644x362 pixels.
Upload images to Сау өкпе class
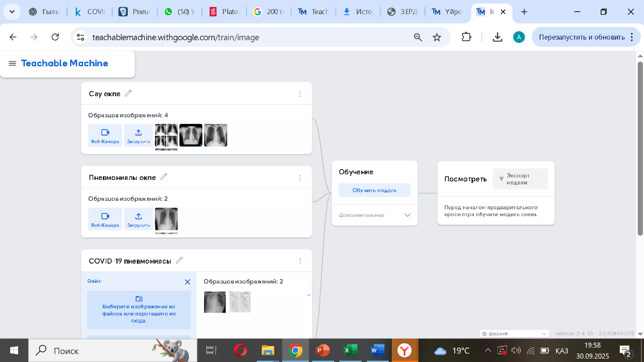point(139,135)
